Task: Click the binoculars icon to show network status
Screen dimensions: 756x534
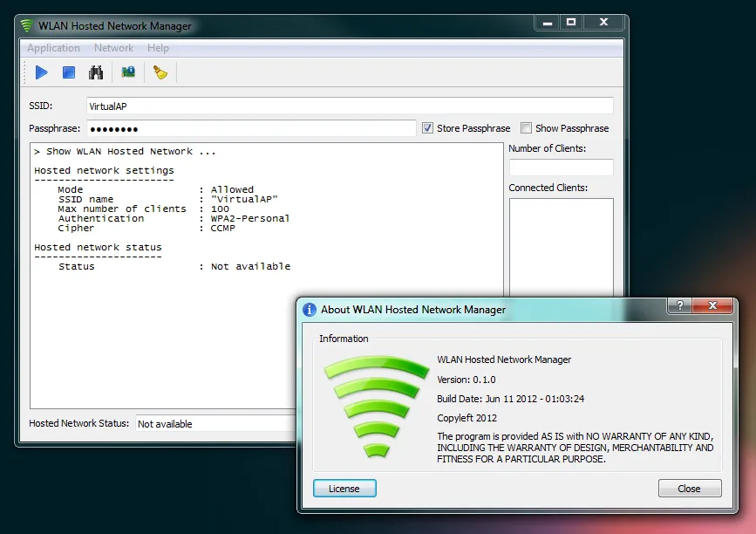Action: coord(97,72)
